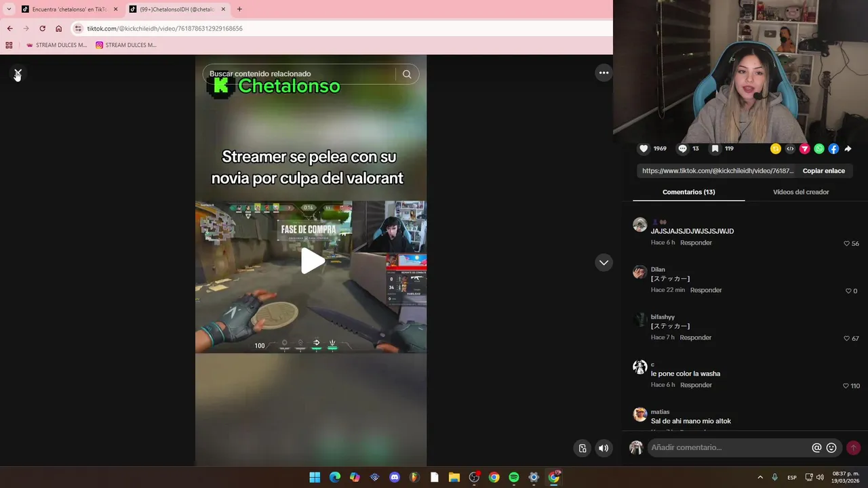Open OBS Studio from the taskbar
The height and width of the screenshot is (488, 868).
(x=474, y=477)
